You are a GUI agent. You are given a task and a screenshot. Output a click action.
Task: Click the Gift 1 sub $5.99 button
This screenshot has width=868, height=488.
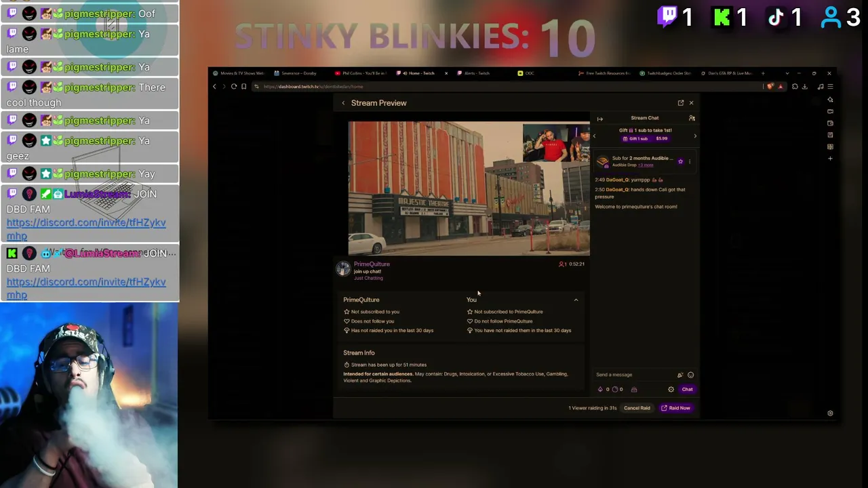pyautogui.click(x=645, y=139)
